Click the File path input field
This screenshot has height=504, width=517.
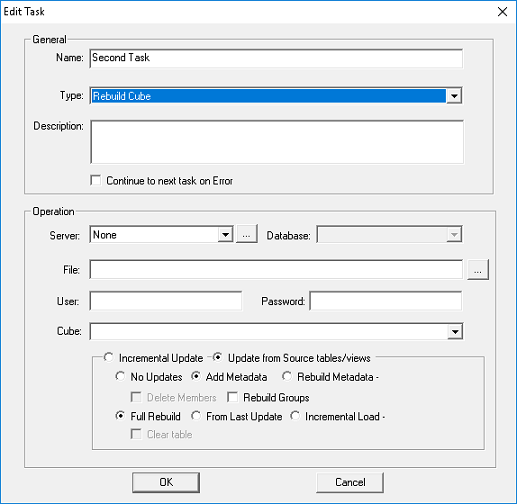click(276, 269)
